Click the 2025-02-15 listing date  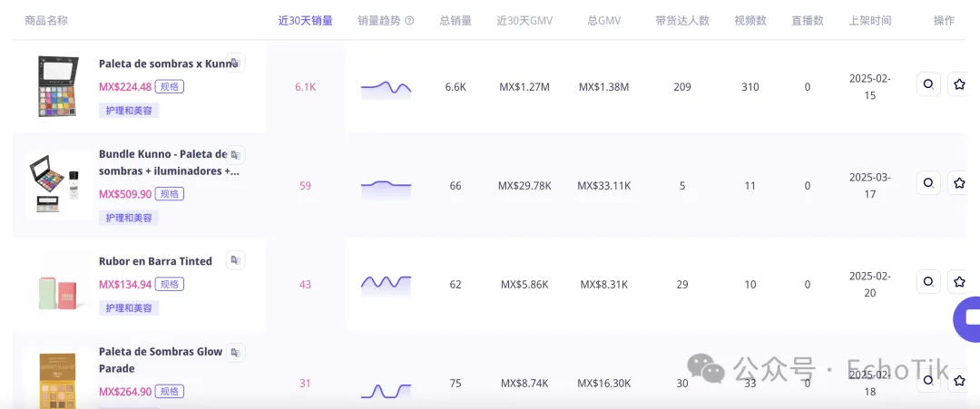point(870,87)
